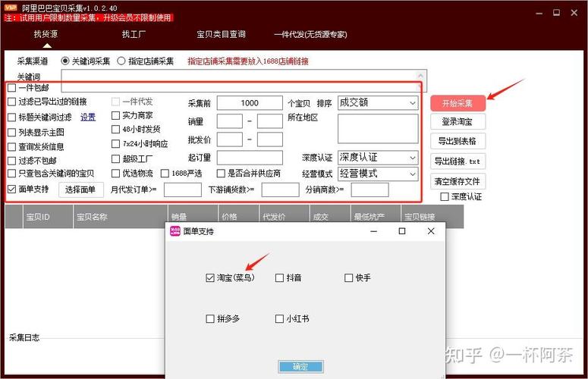The image size is (588, 379).
Task: Click the 所在地区 text box
Action: click(378, 128)
